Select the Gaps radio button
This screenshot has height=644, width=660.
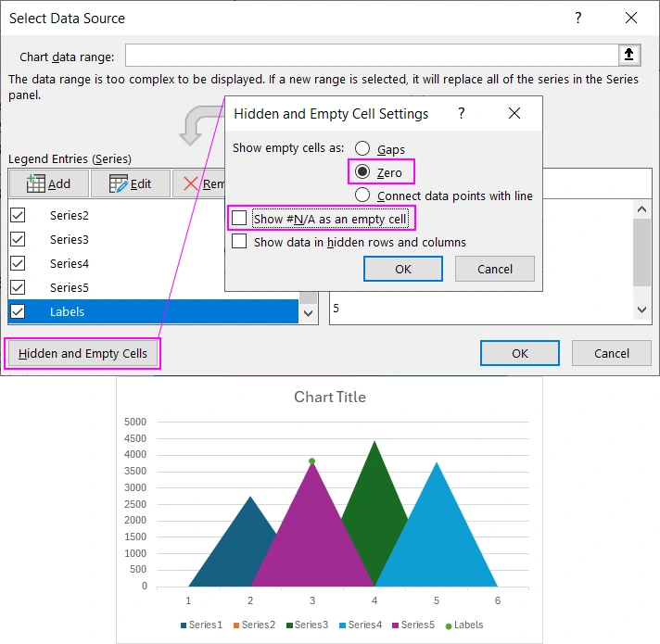pos(362,149)
